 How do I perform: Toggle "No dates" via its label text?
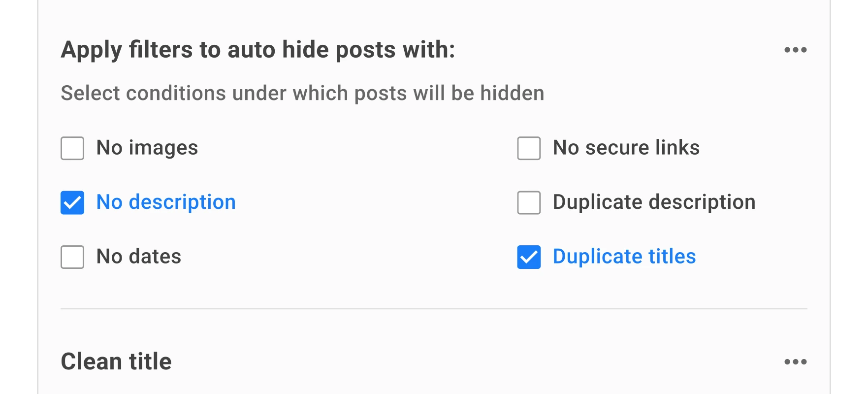[x=138, y=257]
